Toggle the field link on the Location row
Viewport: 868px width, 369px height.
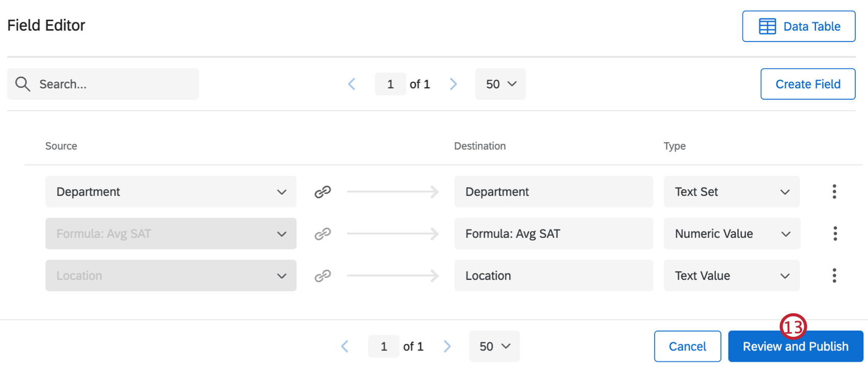point(323,275)
